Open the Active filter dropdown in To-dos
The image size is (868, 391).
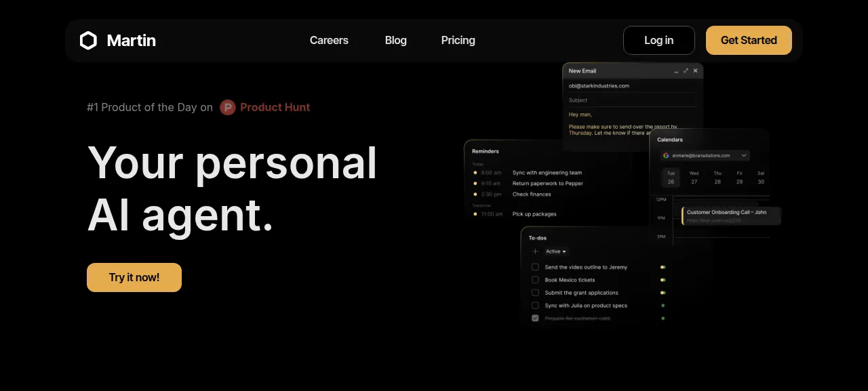tap(555, 251)
